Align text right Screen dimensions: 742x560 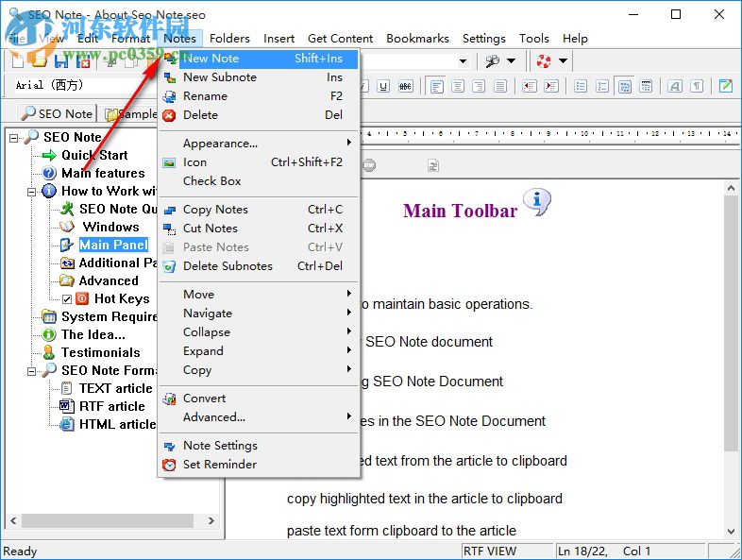coord(479,86)
